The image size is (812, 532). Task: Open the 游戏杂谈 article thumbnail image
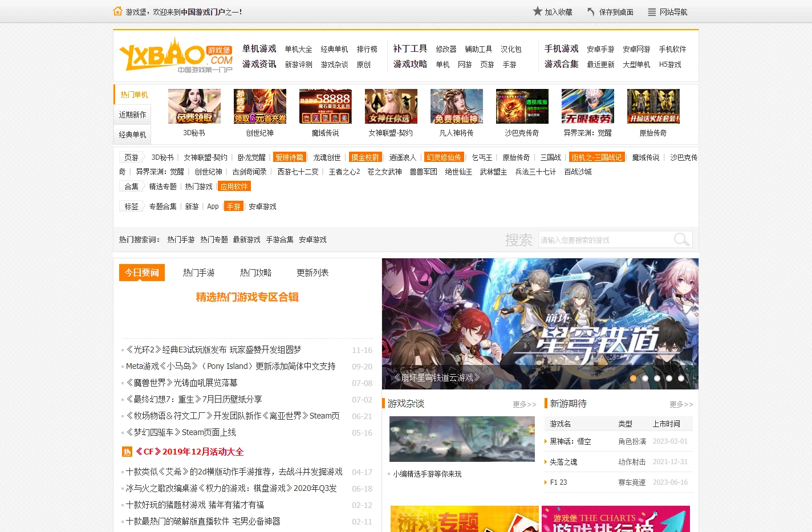462,439
